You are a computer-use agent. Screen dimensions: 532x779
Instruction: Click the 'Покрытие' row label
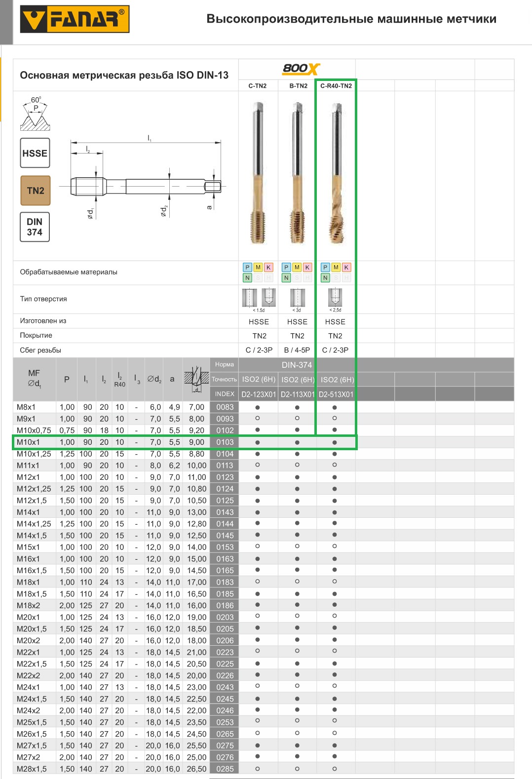click(x=36, y=335)
